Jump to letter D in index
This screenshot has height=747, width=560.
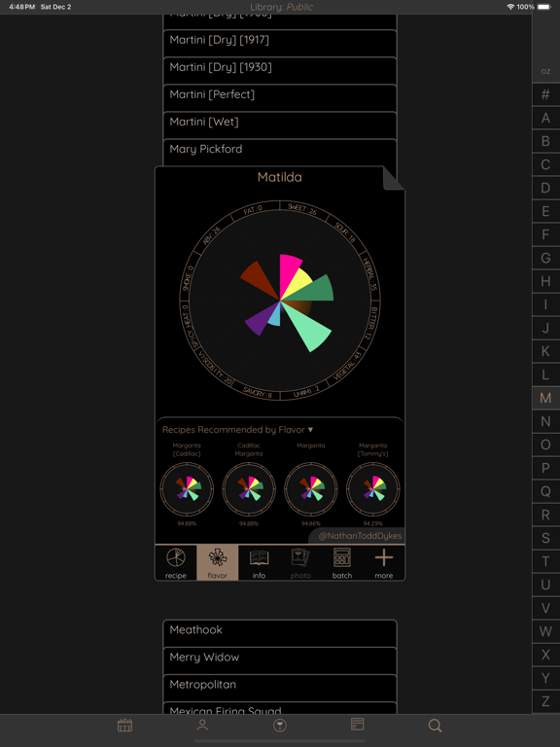(545, 188)
